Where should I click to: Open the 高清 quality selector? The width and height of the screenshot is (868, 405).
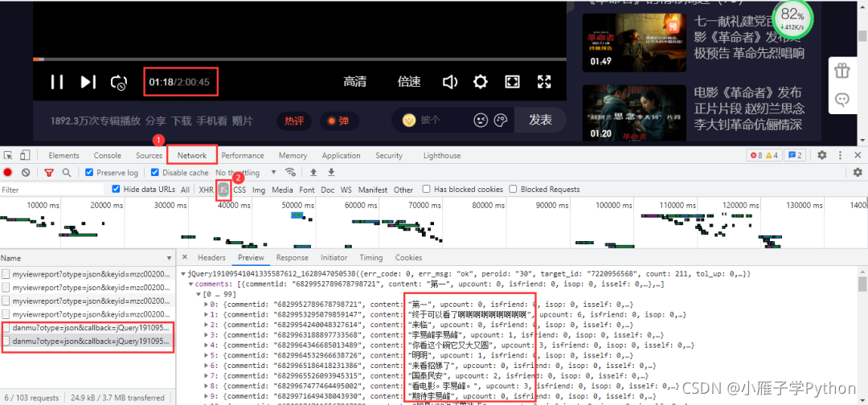355,82
